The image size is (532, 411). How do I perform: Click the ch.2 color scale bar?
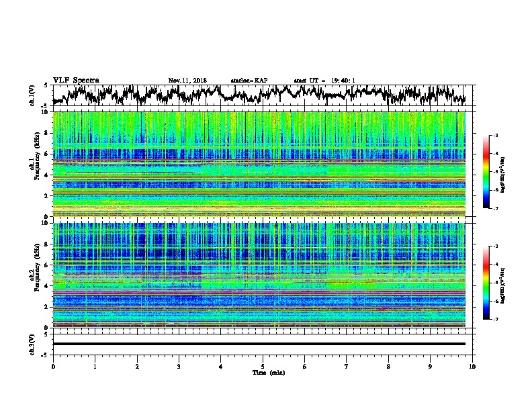coord(486,283)
